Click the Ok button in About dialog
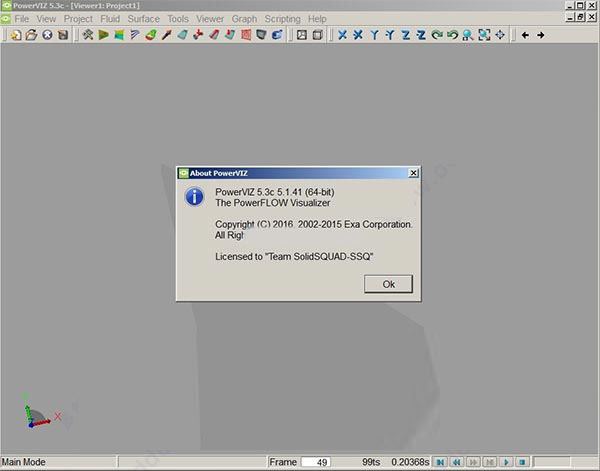This screenshot has width=600, height=471. pos(388,284)
